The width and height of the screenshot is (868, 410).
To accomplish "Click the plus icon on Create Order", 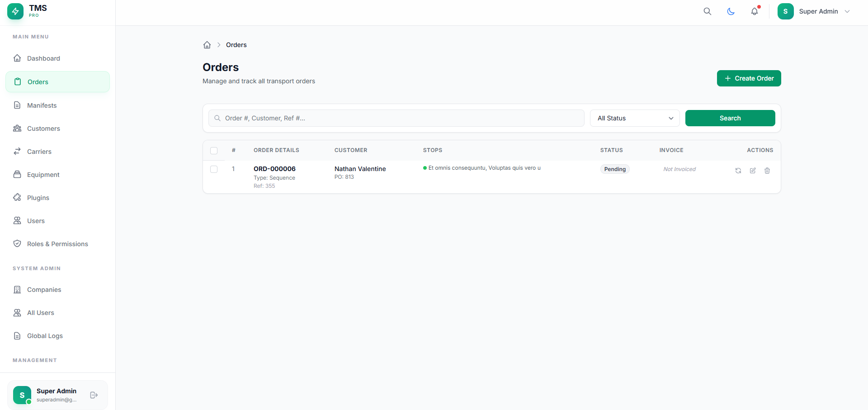I will pyautogui.click(x=728, y=78).
